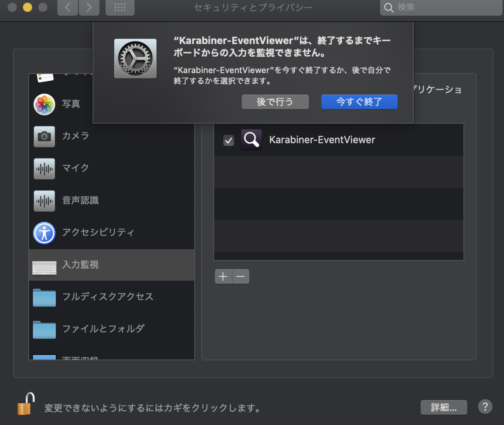
Task: Select the Karabiner-EventViewer row text
Action: click(322, 140)
